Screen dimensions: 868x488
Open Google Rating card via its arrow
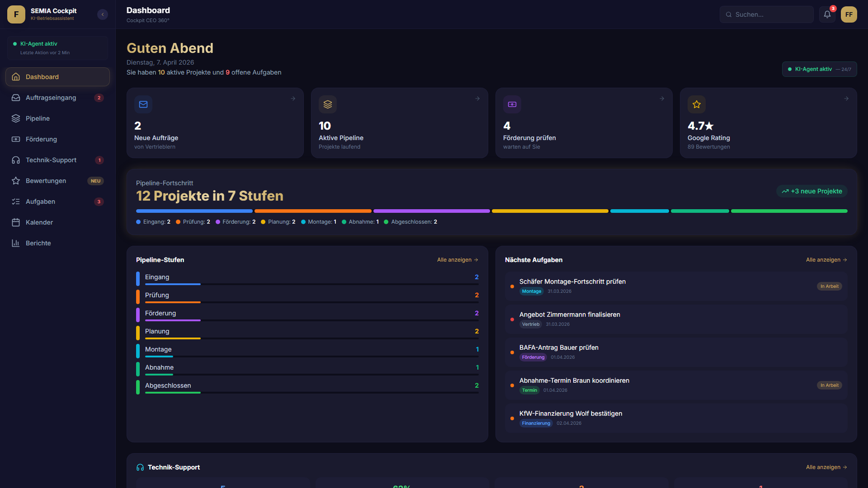(846, 99)
